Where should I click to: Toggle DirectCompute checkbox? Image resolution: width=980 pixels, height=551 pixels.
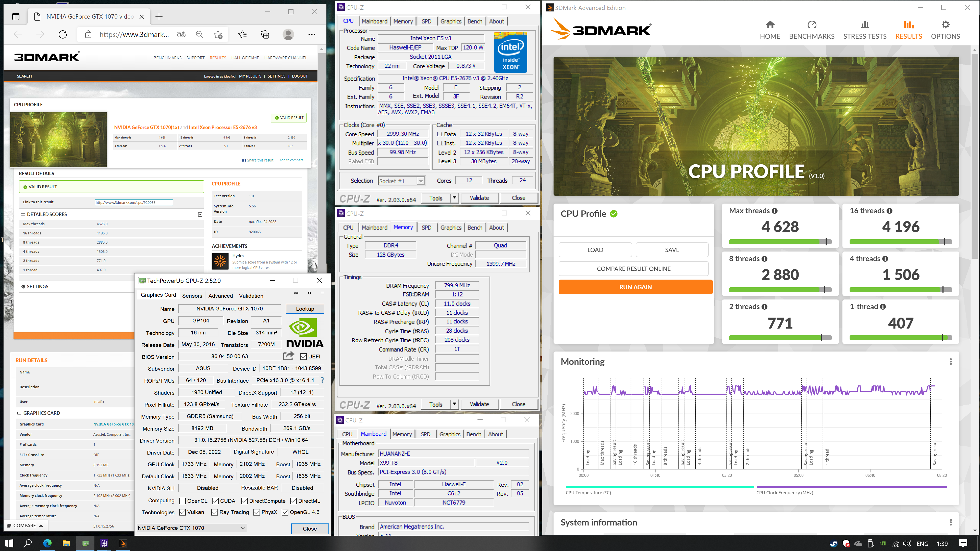245,501
